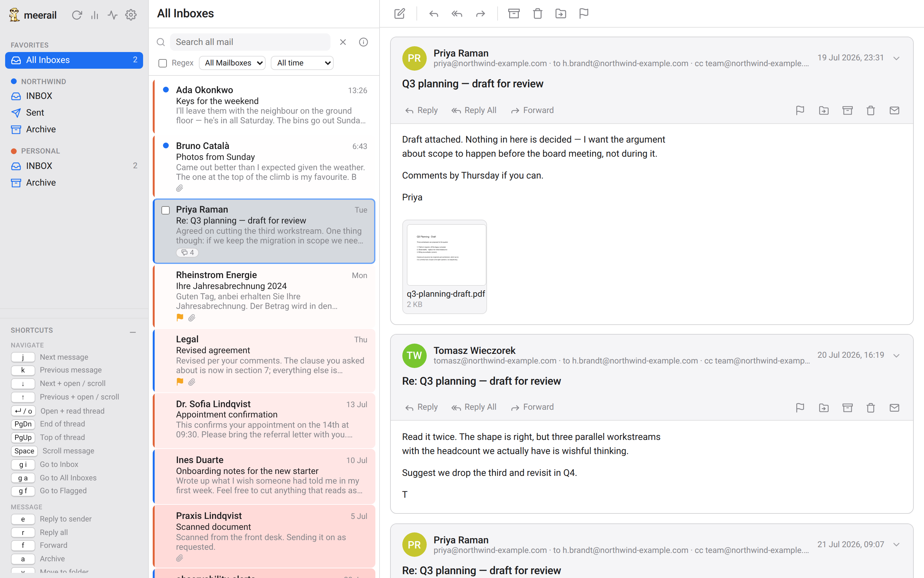Click the attachment paperclip on Bruno Català's row
The width and height of the screenshot is (924, 578).
[x=179, y=188]
